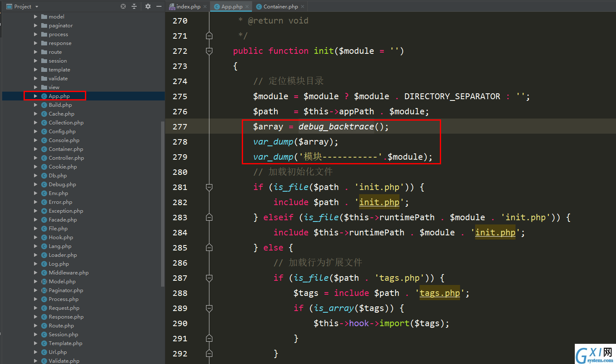Expand the response folder

[x=36, y=43]
